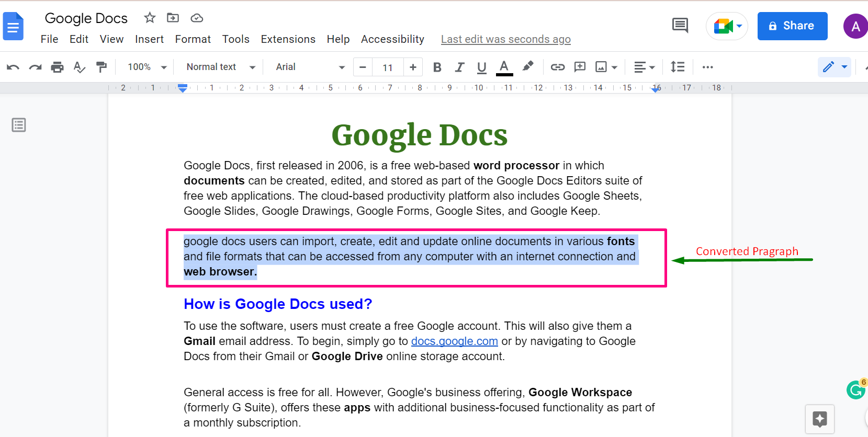Open the Normal text styles dropdown
868x437 pixels.
[x=221, y=67]
